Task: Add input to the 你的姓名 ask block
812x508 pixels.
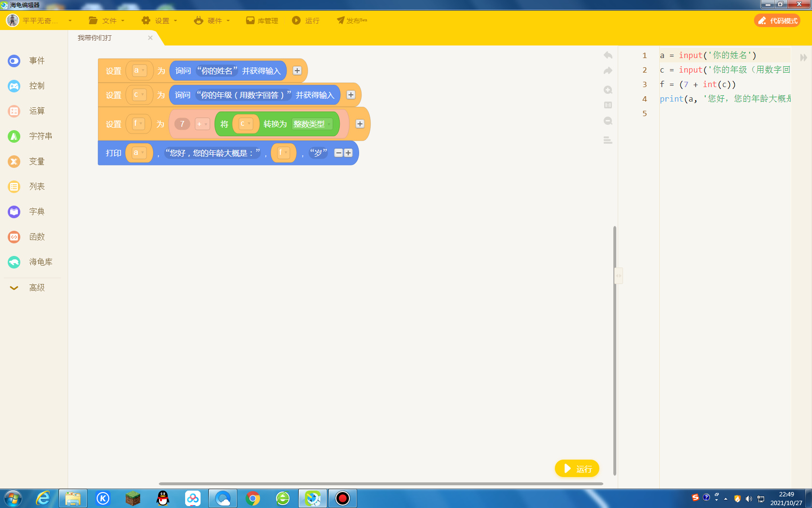Action: [x=297, y=71]
